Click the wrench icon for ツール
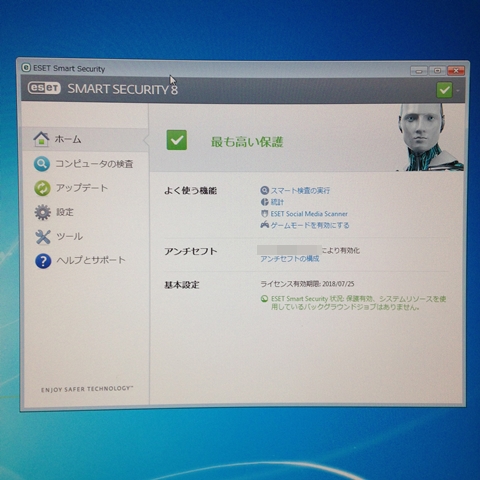This screenshot has width=480, height=480. tap(43, 237)
